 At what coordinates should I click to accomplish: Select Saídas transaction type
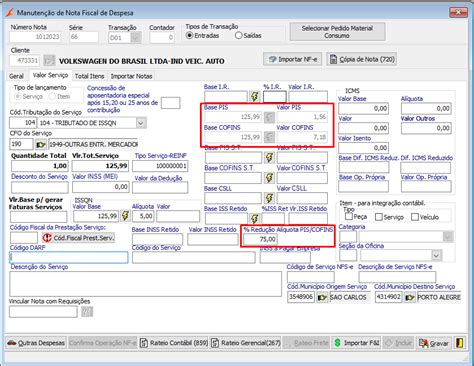(238, 35)
